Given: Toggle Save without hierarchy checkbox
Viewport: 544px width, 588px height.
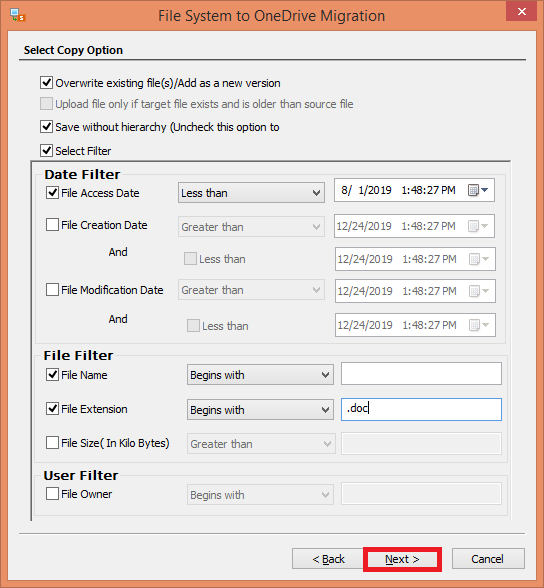Looking at the screenshot, I should 46,127.
